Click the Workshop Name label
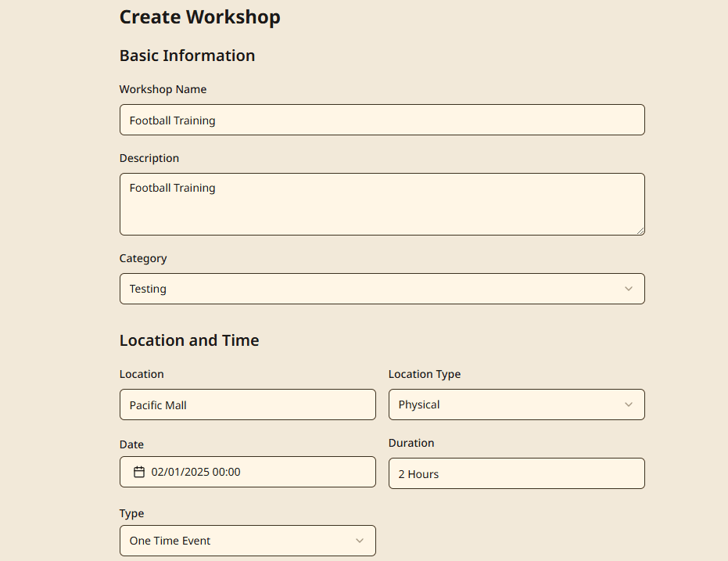728x561 pixels. click(163, 89)
